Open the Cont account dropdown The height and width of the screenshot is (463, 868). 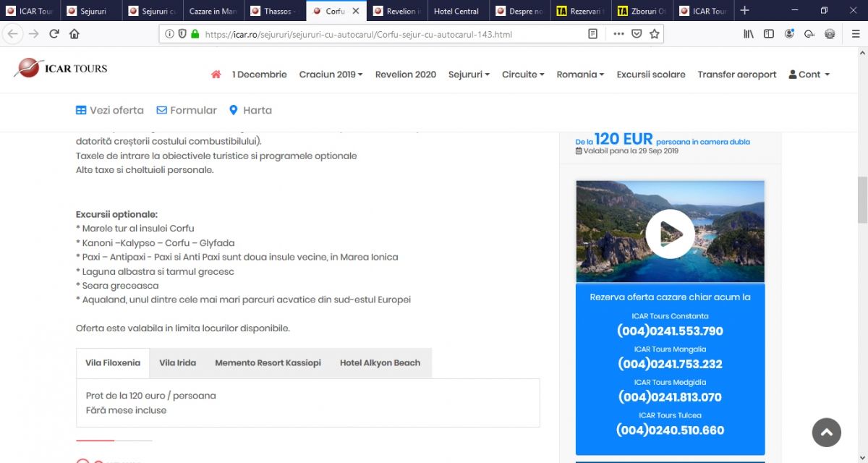tap(809, 75)
